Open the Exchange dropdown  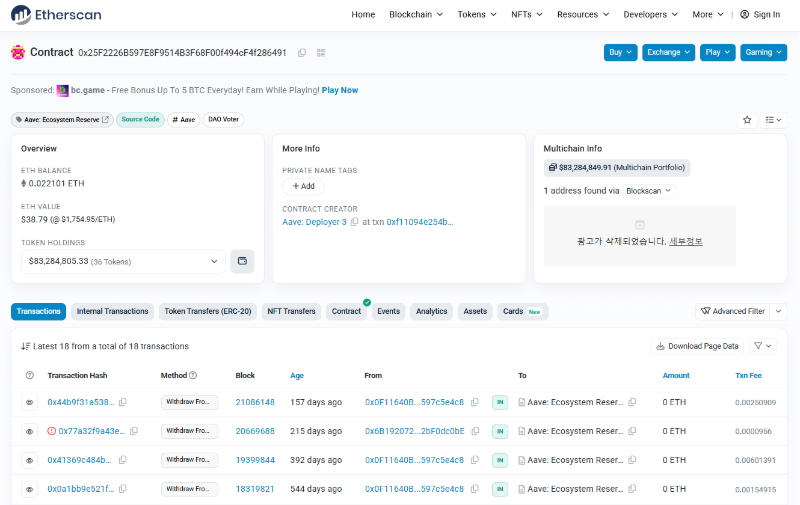coord(668,52)
